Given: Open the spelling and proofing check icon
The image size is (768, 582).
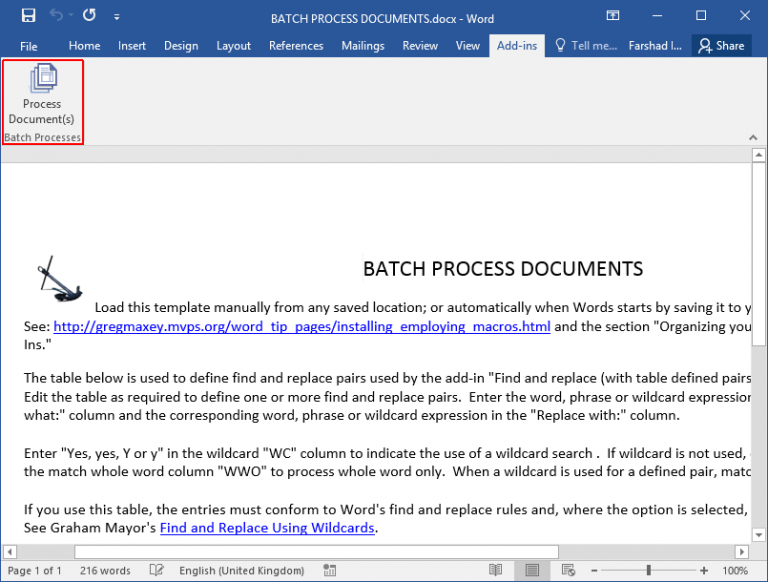Looking at the screenshot, I should point(156,570).
